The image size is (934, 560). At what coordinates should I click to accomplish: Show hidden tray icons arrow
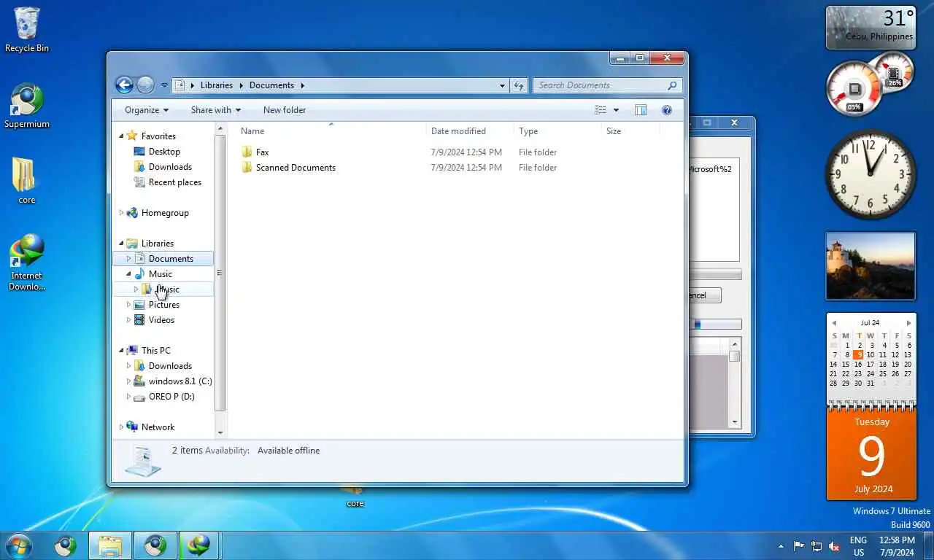(x=781, y=546)
